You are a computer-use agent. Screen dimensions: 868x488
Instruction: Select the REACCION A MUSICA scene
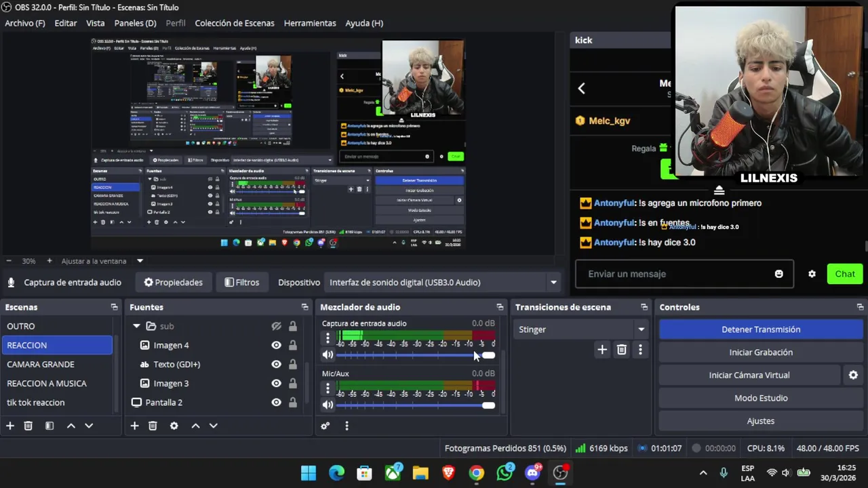click(57, 383)
